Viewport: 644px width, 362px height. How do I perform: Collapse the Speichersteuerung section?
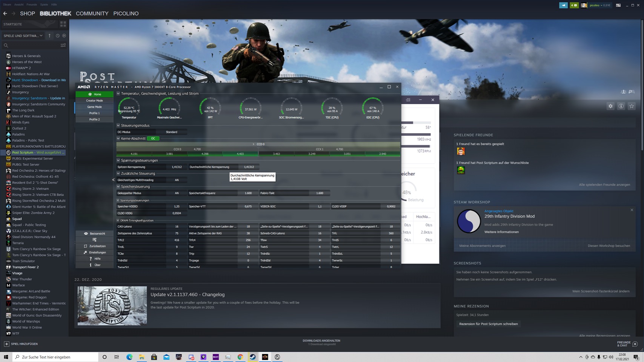[x=118, y=187]
